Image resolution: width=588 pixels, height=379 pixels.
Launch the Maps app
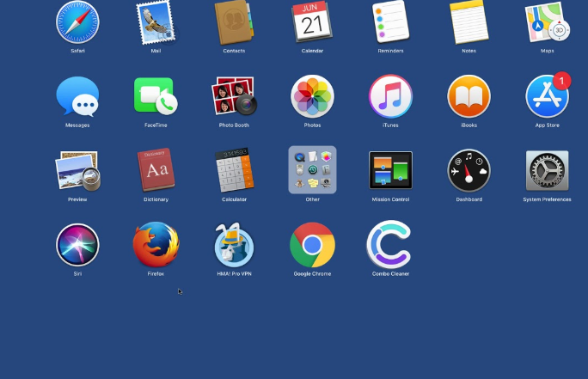click(547, 22)
